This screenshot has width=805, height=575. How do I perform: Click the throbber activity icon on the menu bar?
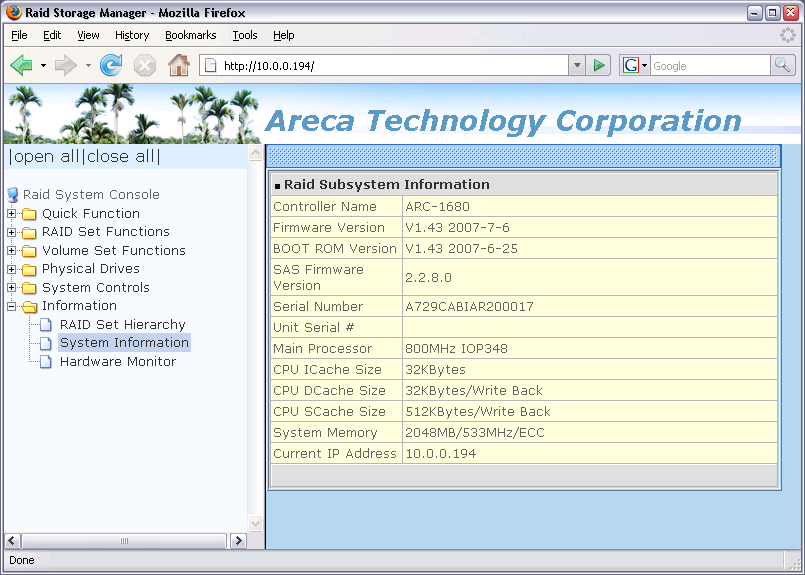click(788, 35)
